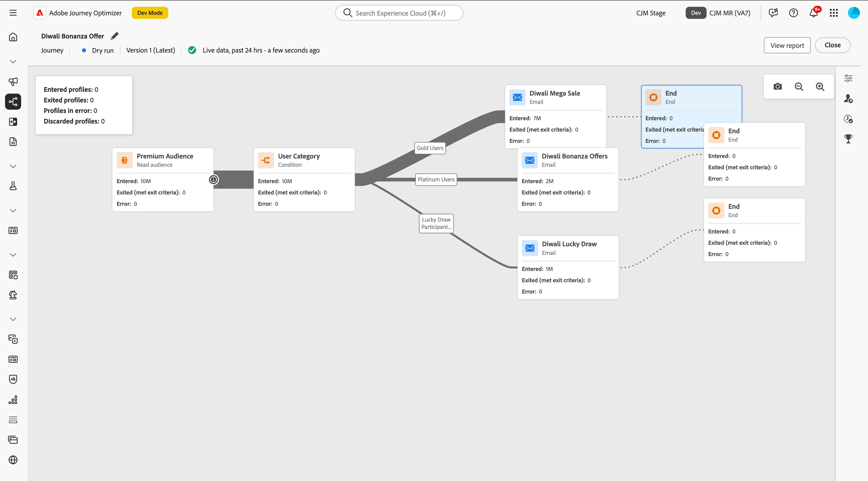
Task: Click the pencil icon beside Diwali Bonanza Offer
Action: point(115,36)
